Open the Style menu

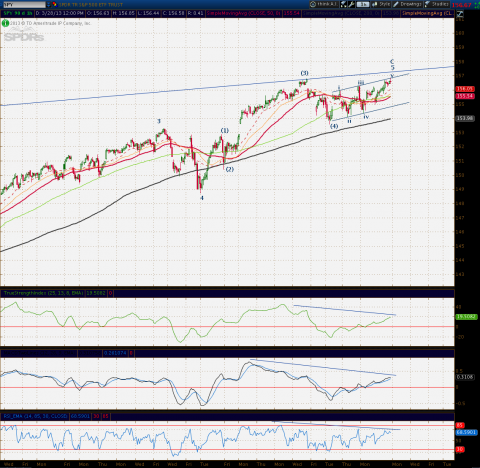(x=381, y=4)
